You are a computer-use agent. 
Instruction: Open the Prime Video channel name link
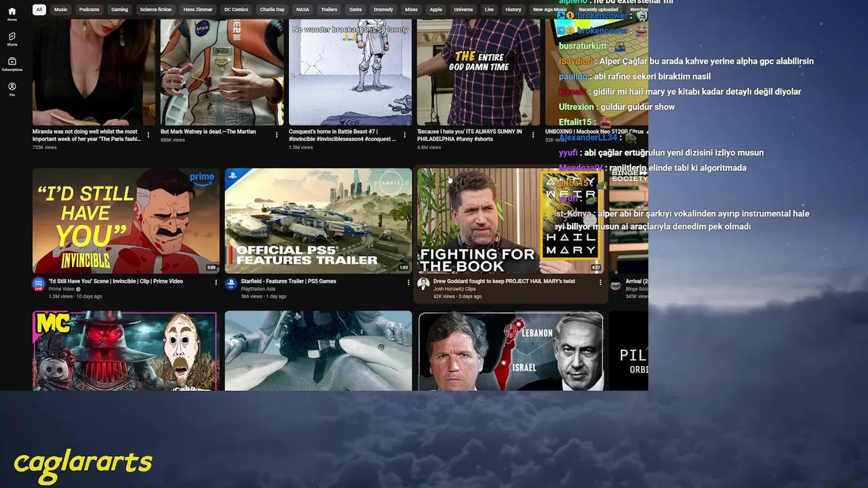coord(62,289)
